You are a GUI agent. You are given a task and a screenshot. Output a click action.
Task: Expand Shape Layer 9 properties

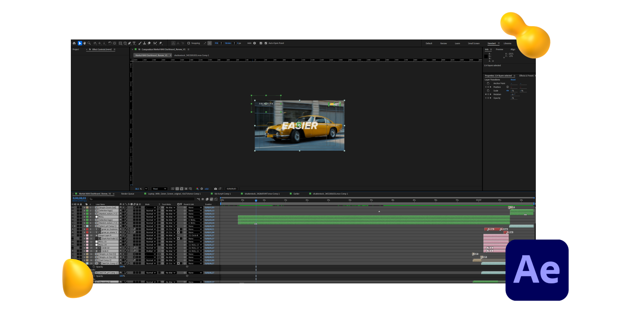[x=85, y=235]
